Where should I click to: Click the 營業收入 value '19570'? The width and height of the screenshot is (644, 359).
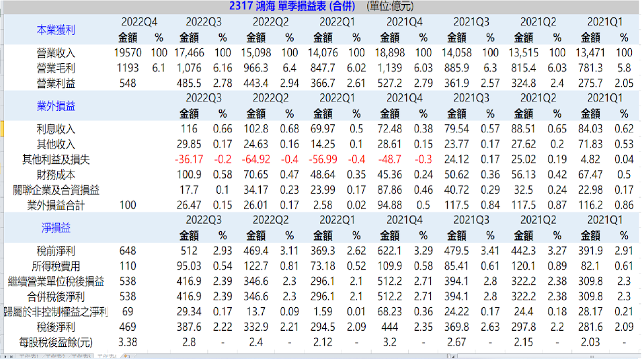128,53
